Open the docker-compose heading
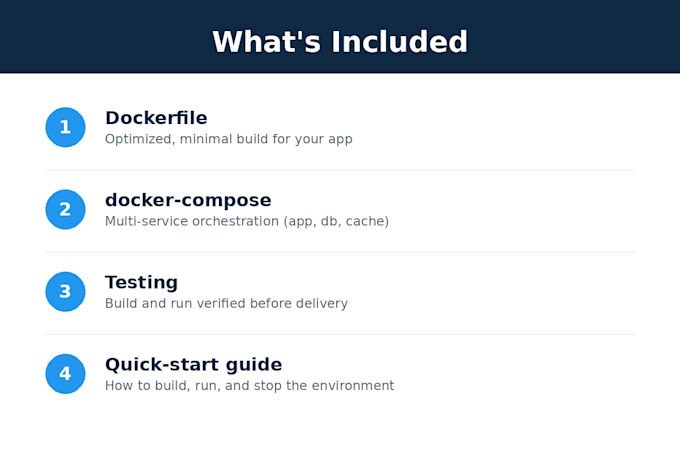680x453 pixels. tap(188, 200)
